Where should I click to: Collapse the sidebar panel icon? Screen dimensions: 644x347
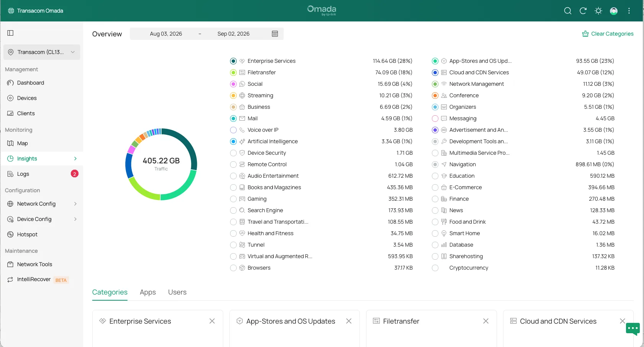pyautogui.click(x=10, y=33)
